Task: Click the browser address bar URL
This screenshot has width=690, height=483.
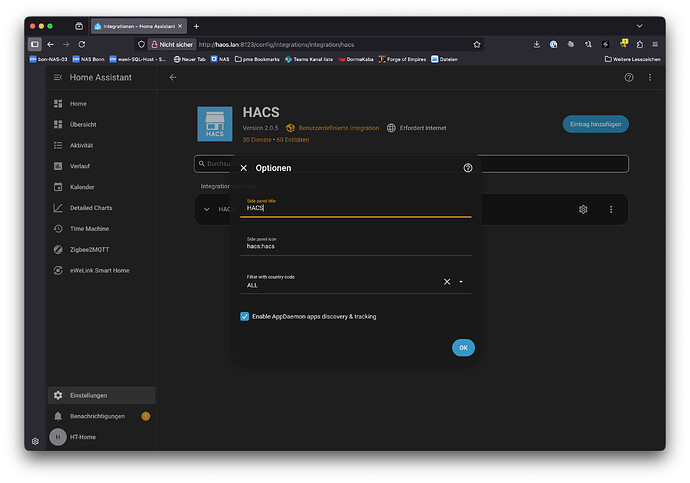Action: (x=276, y=44)
